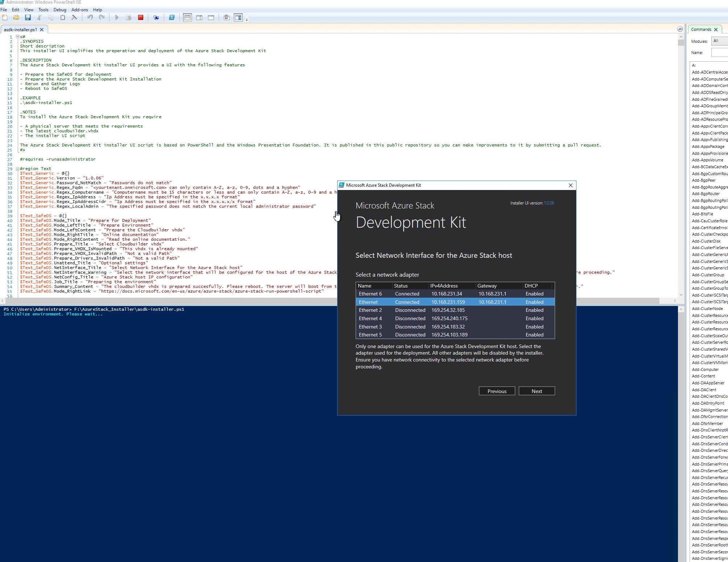Open the File menu
Image resolution: width=728 pixels, height=562 pixels.
pos(4,10)
